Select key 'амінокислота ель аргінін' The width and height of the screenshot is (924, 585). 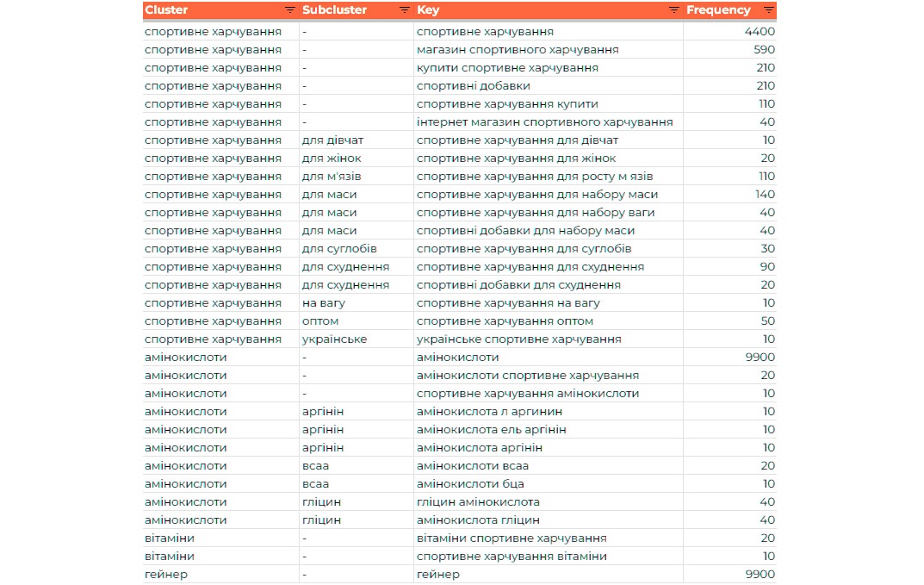click(x=491, y=430)
